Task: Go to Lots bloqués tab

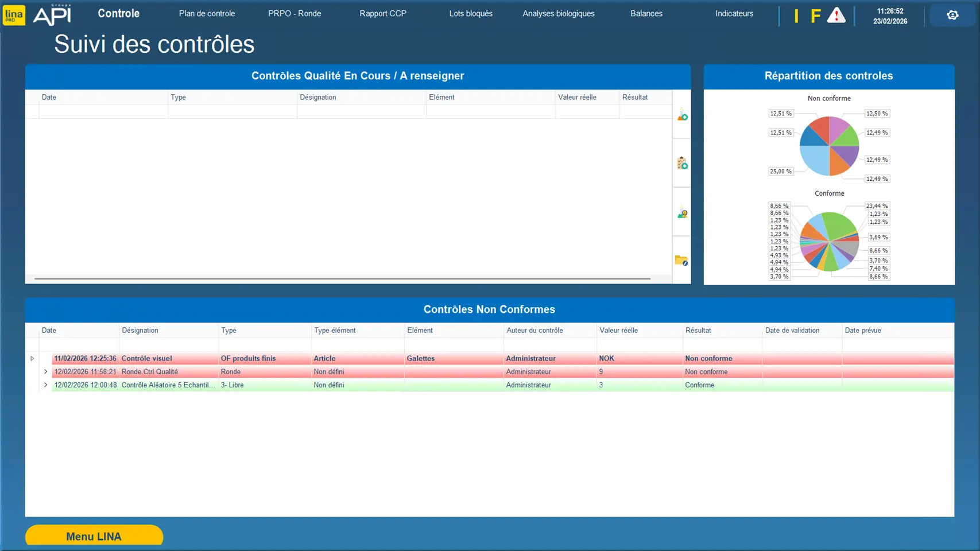Action: click(471, 14)
